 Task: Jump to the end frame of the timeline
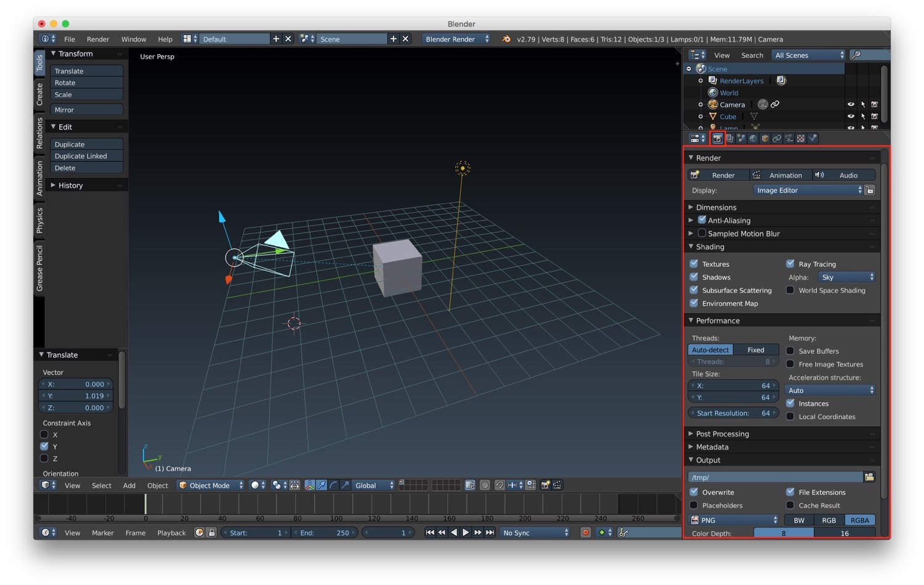coord(490,533)
